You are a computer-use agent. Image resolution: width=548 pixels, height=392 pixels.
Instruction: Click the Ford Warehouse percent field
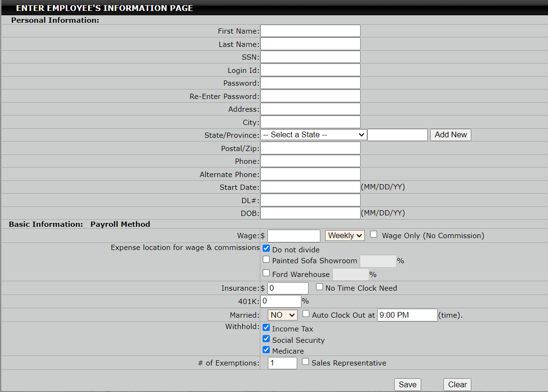coord(351,275)
